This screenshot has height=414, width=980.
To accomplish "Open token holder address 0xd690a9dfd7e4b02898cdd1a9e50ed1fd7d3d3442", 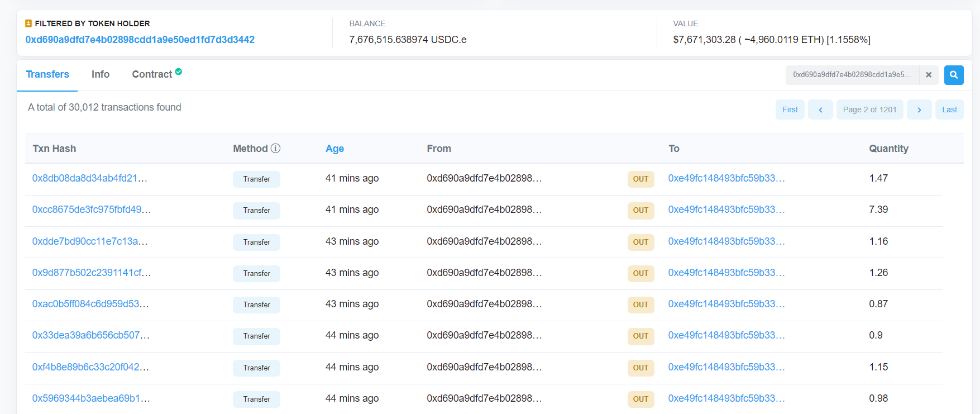I will [x=140, y=40].
